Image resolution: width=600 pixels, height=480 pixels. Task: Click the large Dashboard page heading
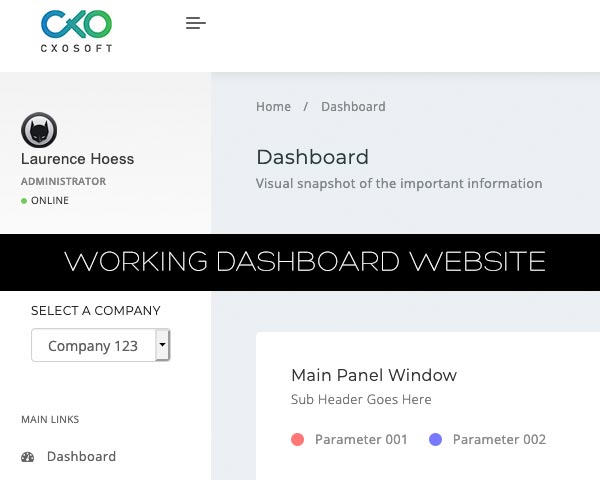click(312, 157)
